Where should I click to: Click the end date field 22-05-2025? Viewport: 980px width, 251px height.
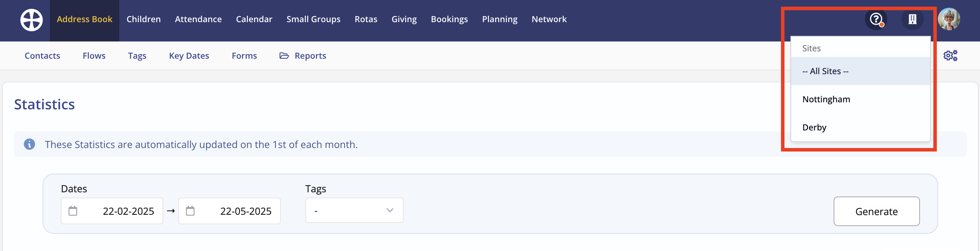click(230, 211)
